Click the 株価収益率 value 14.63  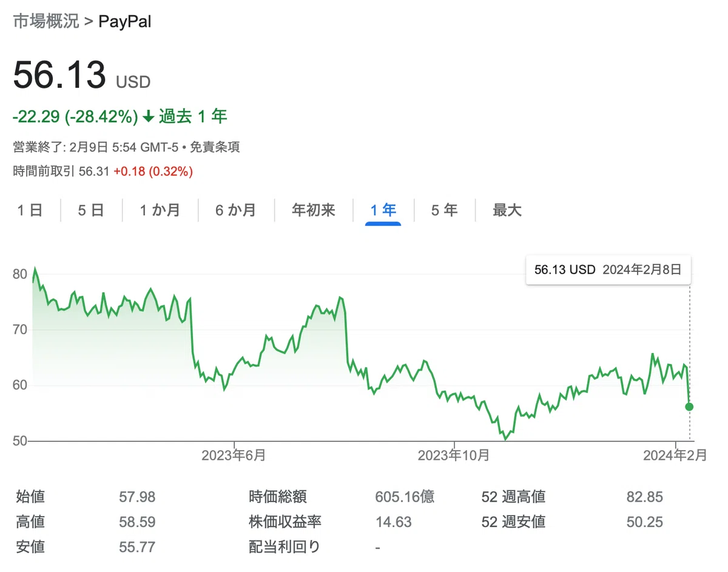(x=393, y=522)
